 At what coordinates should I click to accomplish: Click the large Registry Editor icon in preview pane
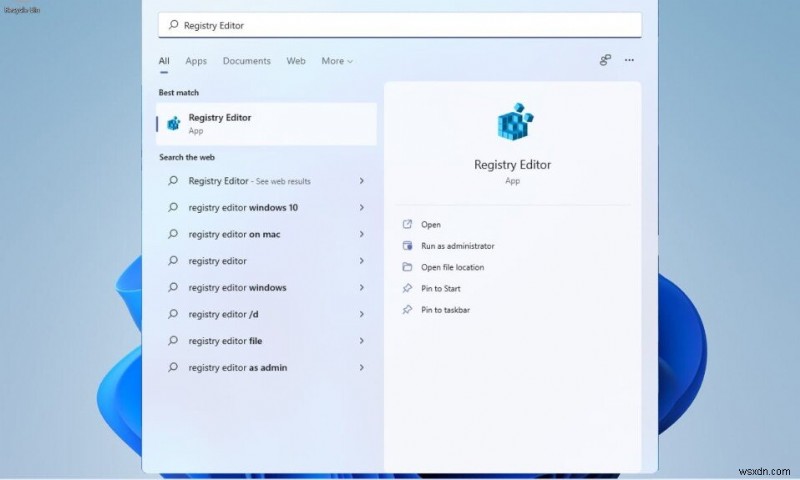(x=514, y=121)
